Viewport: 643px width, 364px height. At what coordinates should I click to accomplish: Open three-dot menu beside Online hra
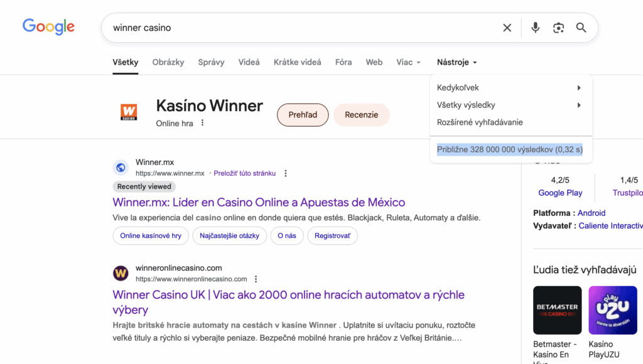(x=202, y=123)
